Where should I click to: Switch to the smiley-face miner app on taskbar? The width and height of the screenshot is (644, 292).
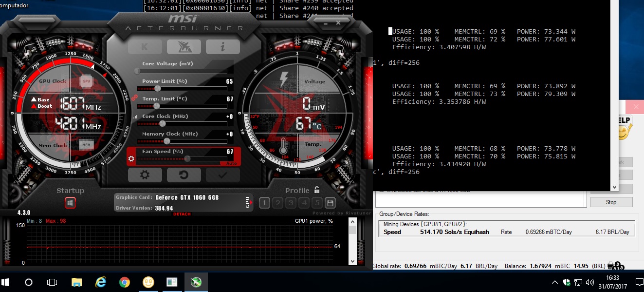click(148, 282)
